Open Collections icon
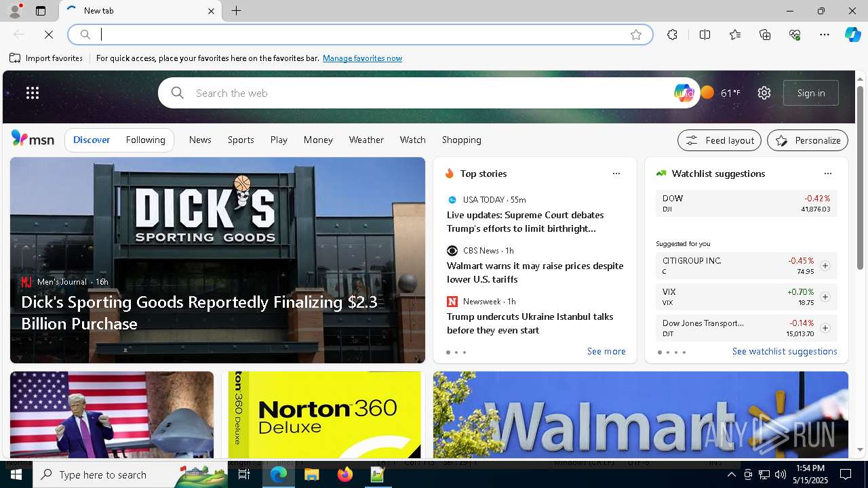 [765, 35]
